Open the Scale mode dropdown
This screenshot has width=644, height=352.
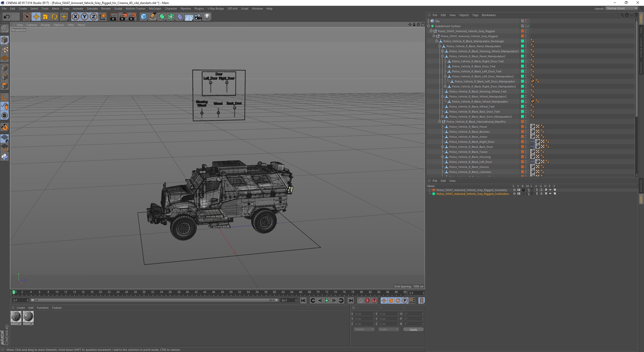pyautogui.click(x=388, y=329)
